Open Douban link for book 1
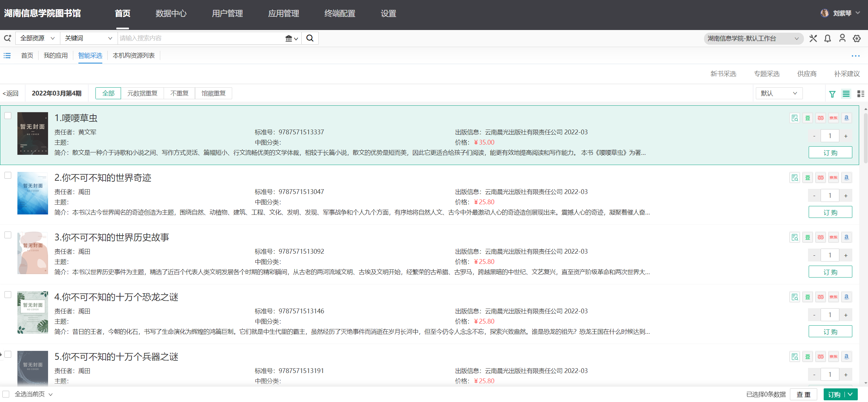Viewport: 868px width, 402px height. [808, 118]
